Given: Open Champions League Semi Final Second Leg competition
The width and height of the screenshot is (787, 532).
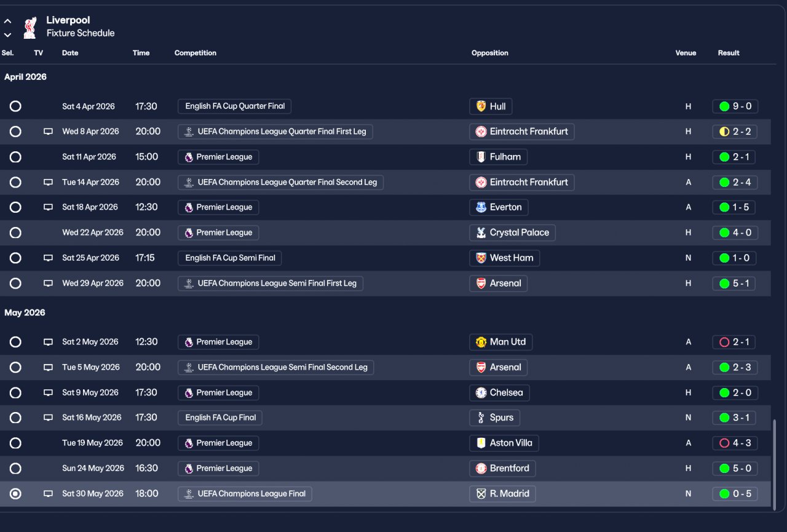Looking at the screenshot, I should point(276,367).
